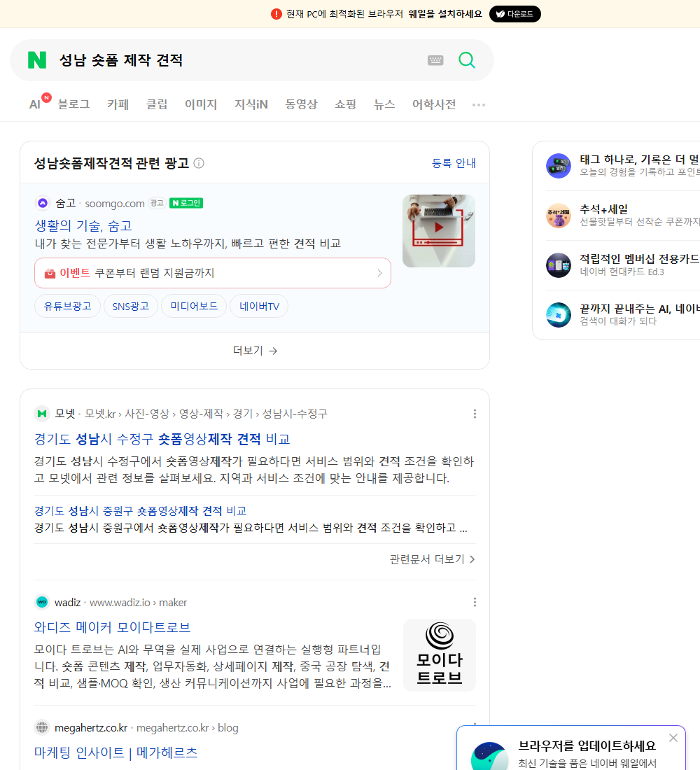This screenshot has height=770, width=700.
Task: Open the 태그 하나로 sidebar promo
Action: 623,165
